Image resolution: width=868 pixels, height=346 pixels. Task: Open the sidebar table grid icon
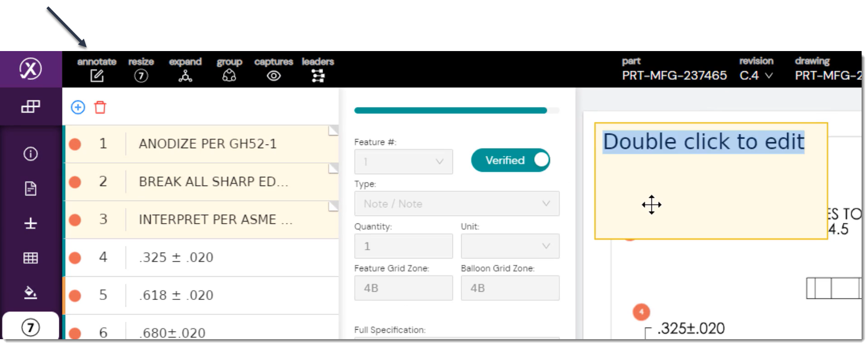point(31,258)
